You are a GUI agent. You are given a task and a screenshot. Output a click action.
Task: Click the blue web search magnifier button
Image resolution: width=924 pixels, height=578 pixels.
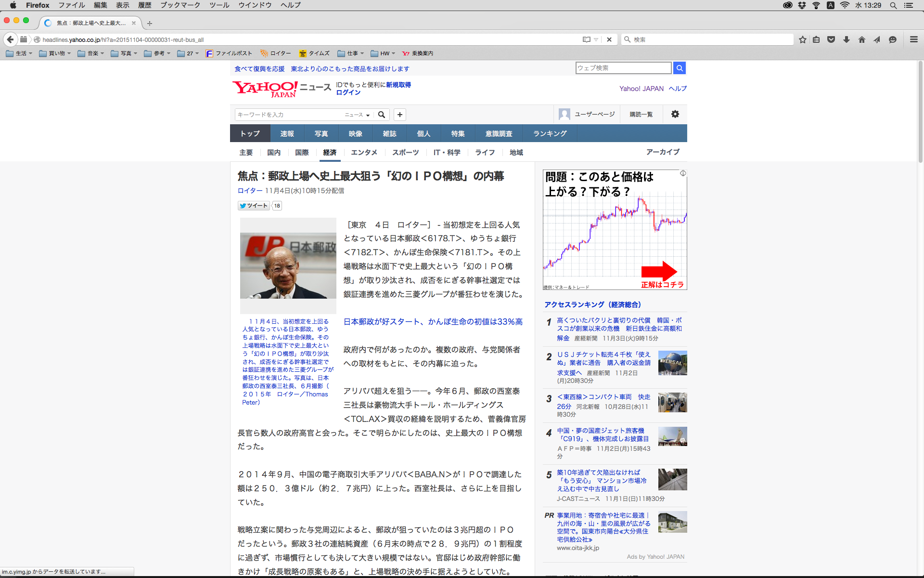click(x=680, y=68)
